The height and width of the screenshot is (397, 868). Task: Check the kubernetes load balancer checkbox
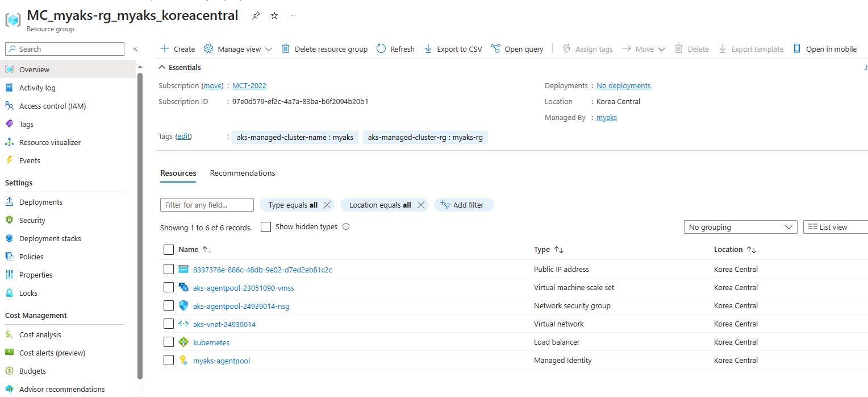tap(169, 342)
